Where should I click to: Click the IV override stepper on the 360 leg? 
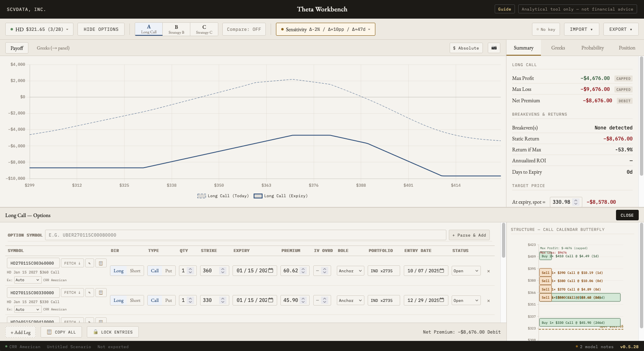pyautogui.click(x=324, y=271)
